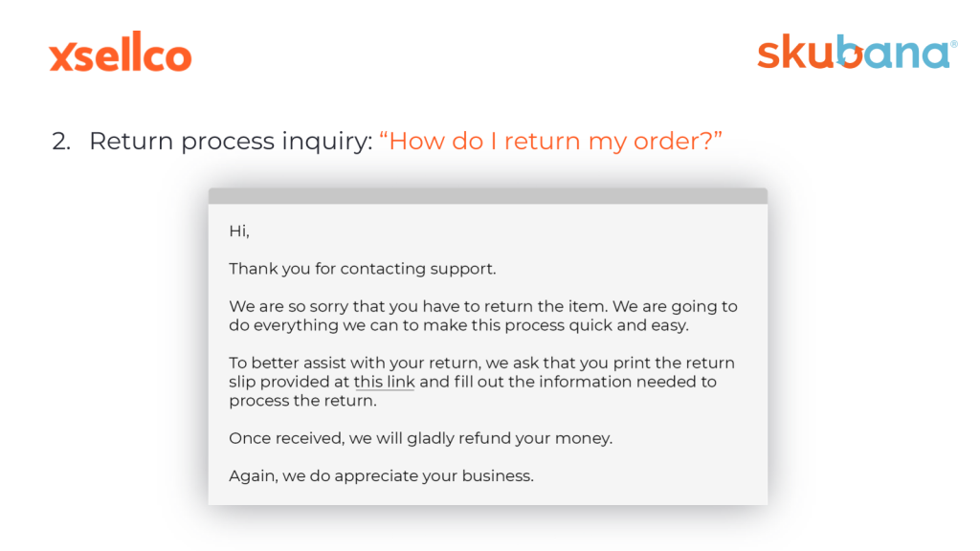Click "Again, we do appreciate your business."
Image resolution: width=980 pixels, height=551 pixels.
381,476
